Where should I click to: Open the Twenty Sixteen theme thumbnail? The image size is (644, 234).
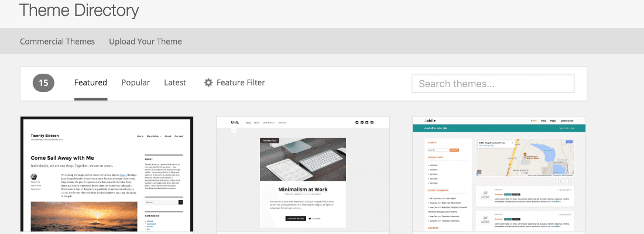click(107, 175)
